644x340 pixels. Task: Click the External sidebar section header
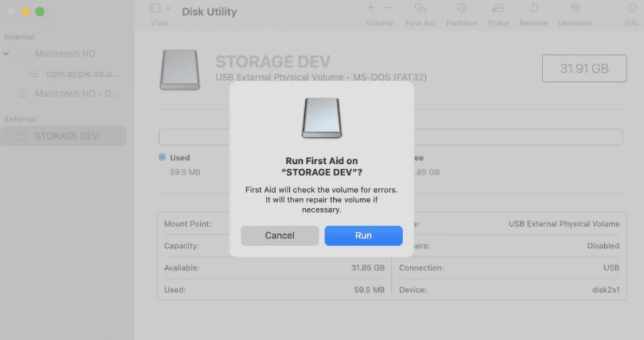20,119
